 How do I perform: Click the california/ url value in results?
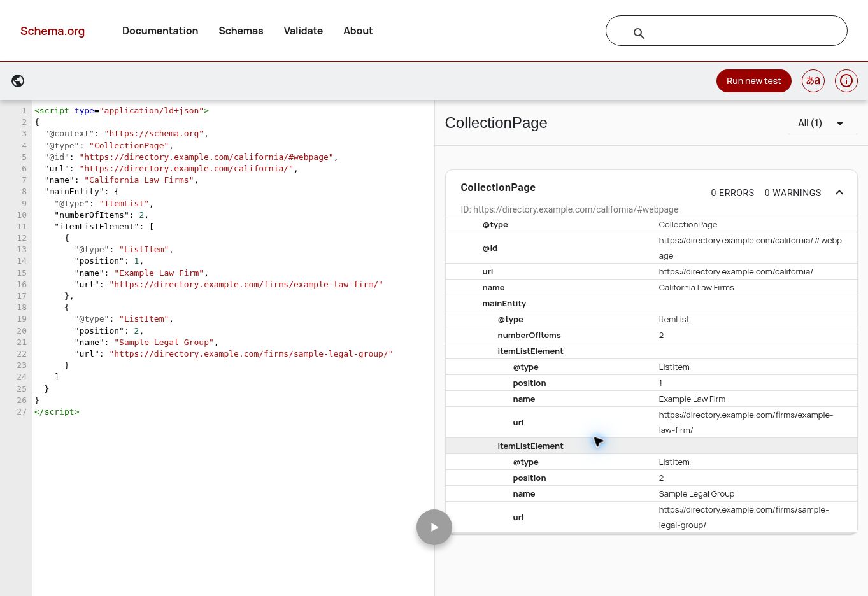click(x=736, y=271)
